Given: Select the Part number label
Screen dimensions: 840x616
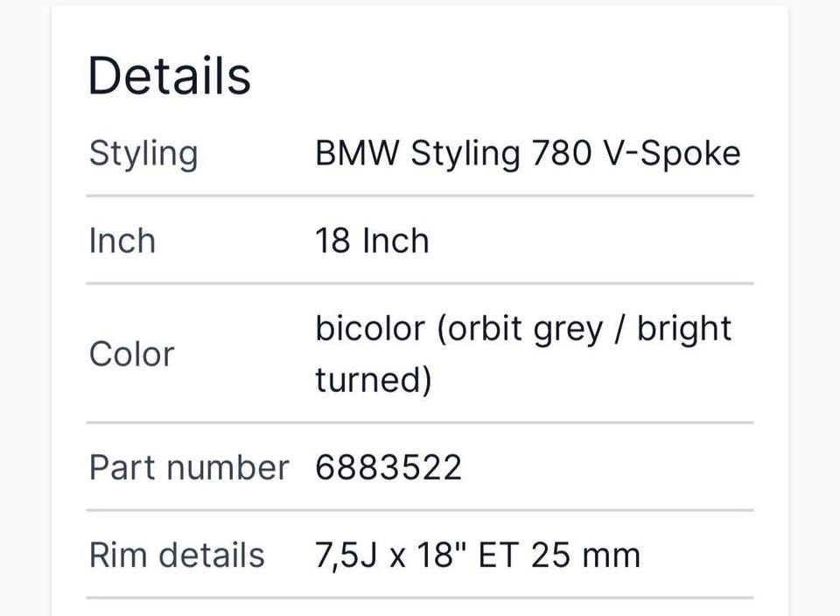Looking at the screenshot, I should (188, 467).
